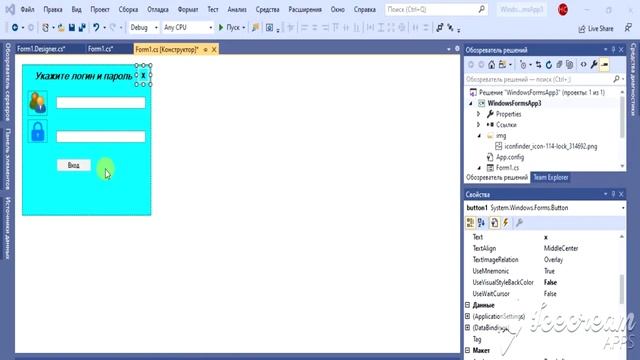Open the Debug configuration dropdown
640x360 pixels.
point(156,27)
